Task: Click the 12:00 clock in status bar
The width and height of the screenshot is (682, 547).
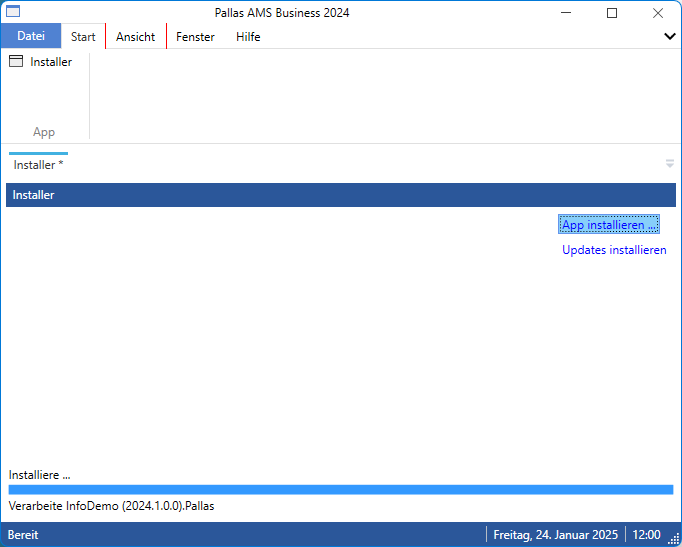Action: (x=646, y=534)
